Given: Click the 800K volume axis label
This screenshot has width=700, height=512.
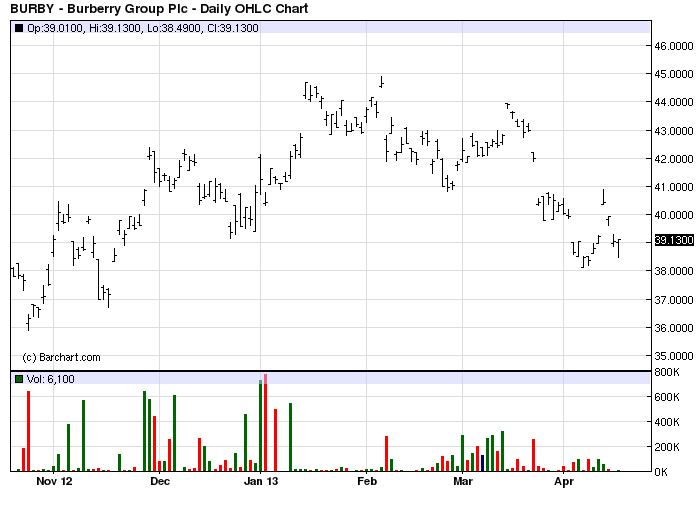Looking at the screenshot, I should tap(667, 372).
